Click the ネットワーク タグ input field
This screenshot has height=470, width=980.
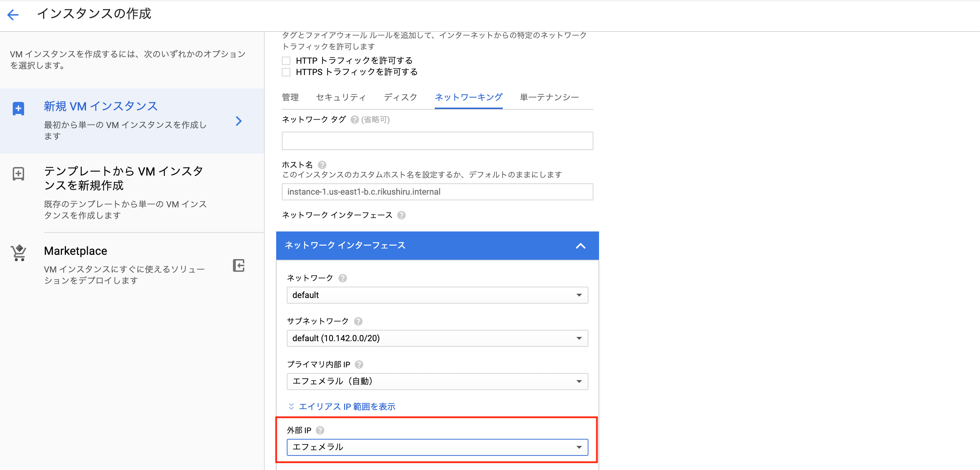coord(437,141)
